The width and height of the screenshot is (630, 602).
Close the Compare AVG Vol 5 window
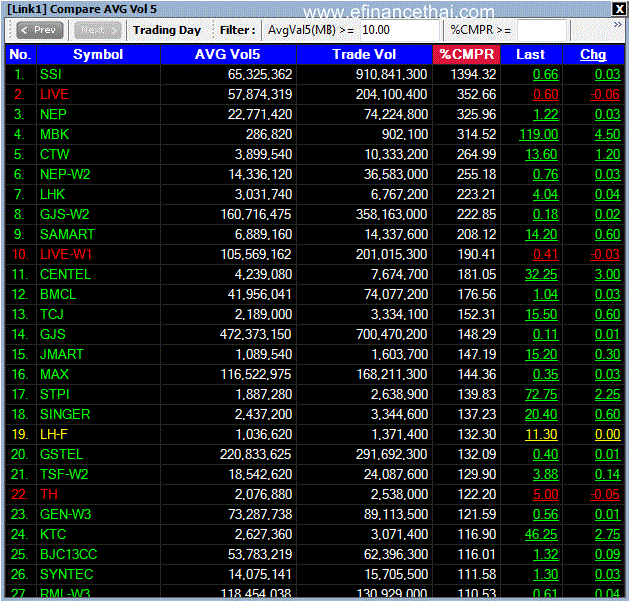619,9
